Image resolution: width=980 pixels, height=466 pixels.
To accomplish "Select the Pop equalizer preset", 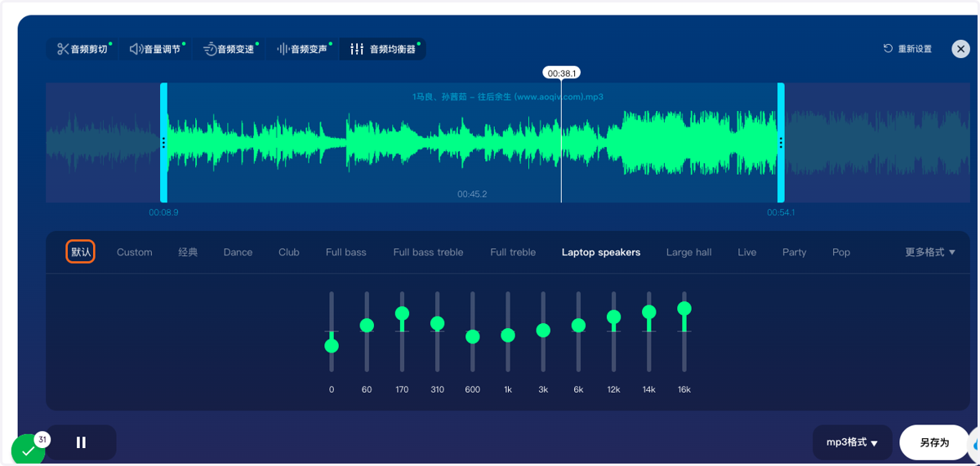I will point(841,252).
